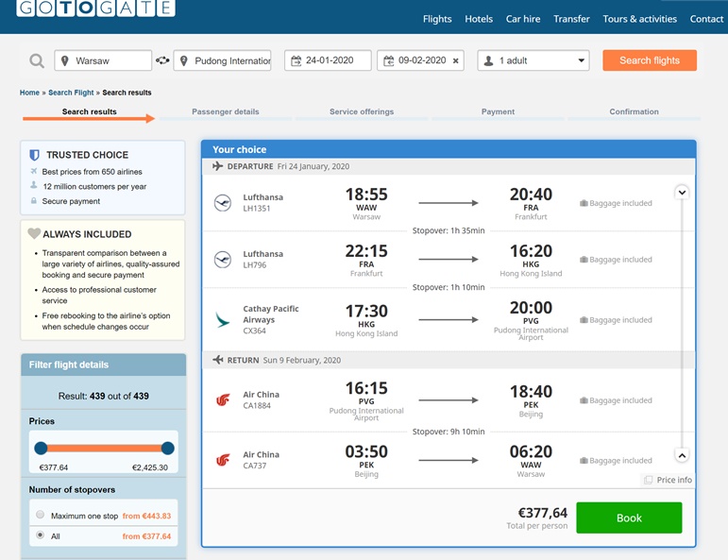Screen dimensions: 728x560
Task: Open the Car hire menu item
Action: [x=523, y=19]
